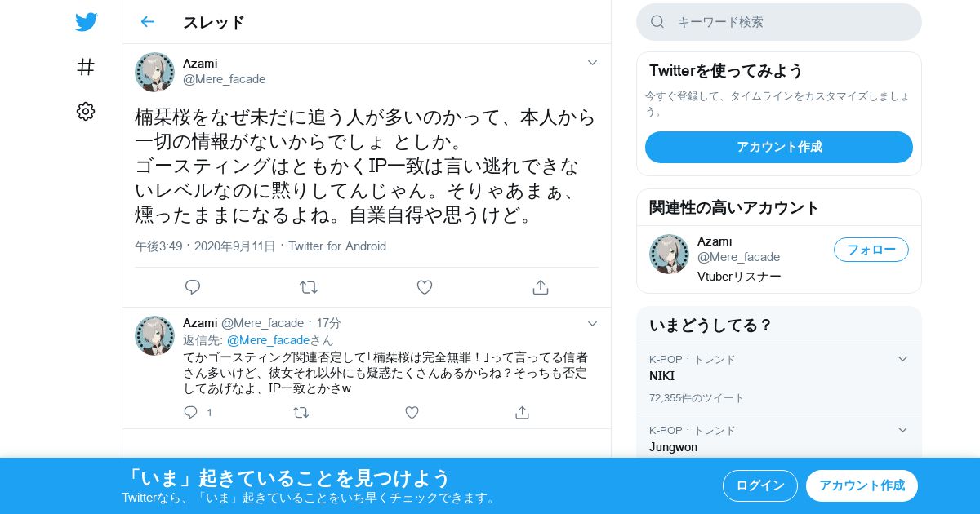Click ログイン in the bottom banner
This screenshot has height=514, width=980.
click(760, 485)
